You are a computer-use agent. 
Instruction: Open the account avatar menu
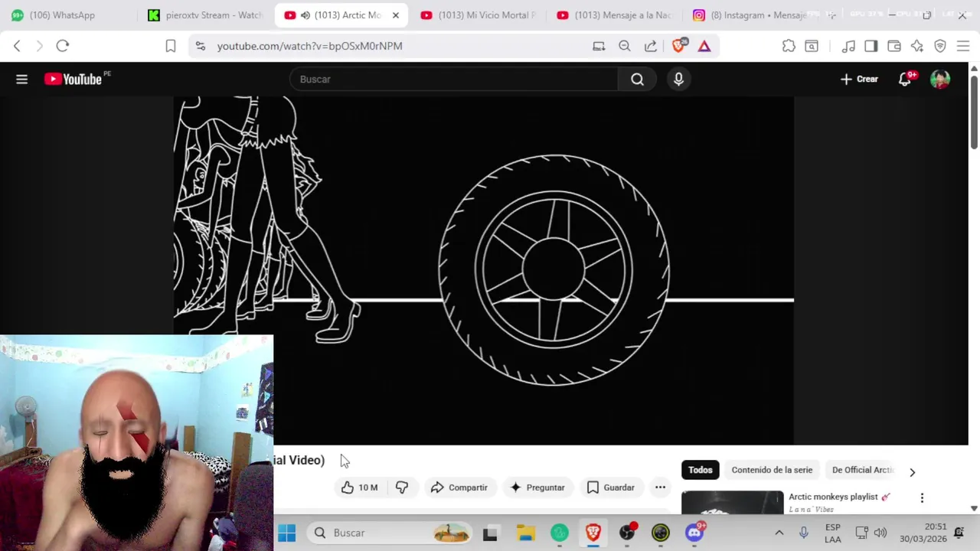940,79
